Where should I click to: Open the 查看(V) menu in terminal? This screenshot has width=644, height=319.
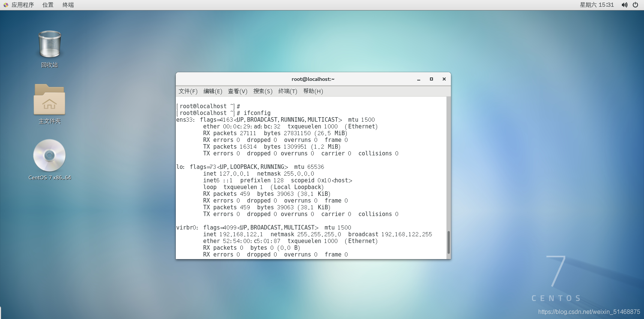pyautogui.click(x=238, y=91)
